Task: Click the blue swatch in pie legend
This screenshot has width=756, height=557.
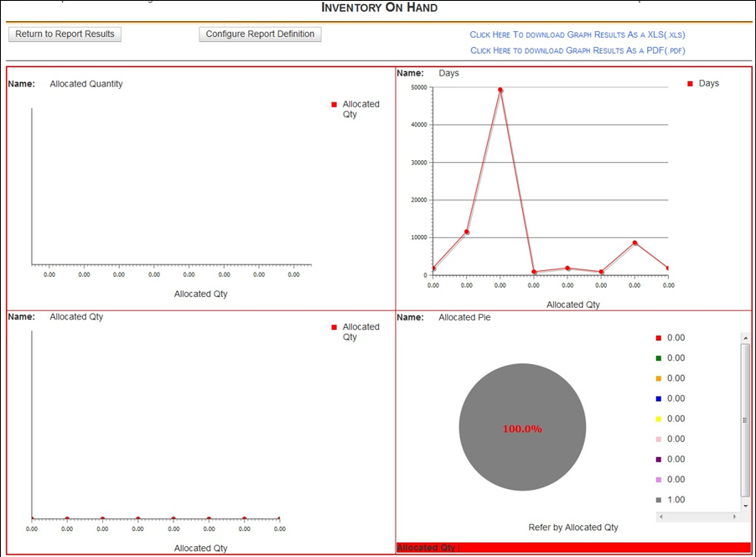Action: click(659, 398)
